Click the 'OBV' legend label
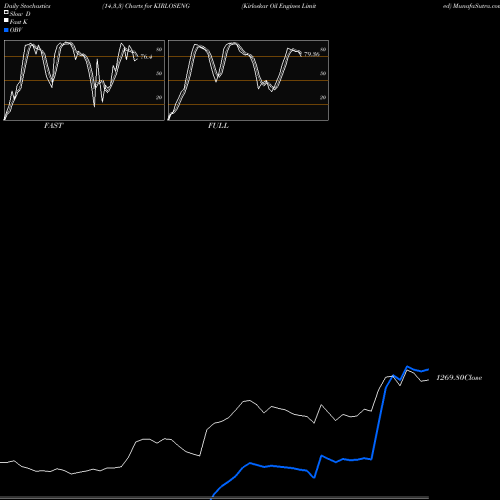 tap(16, 30)
